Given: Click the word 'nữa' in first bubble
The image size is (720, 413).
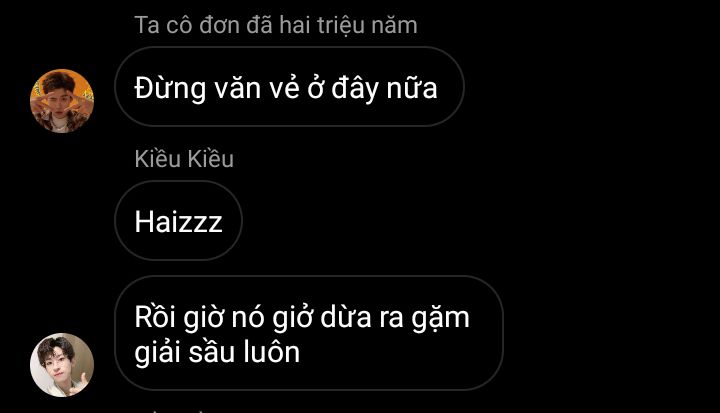Looking at the screenshot, I should pos(412,88).
